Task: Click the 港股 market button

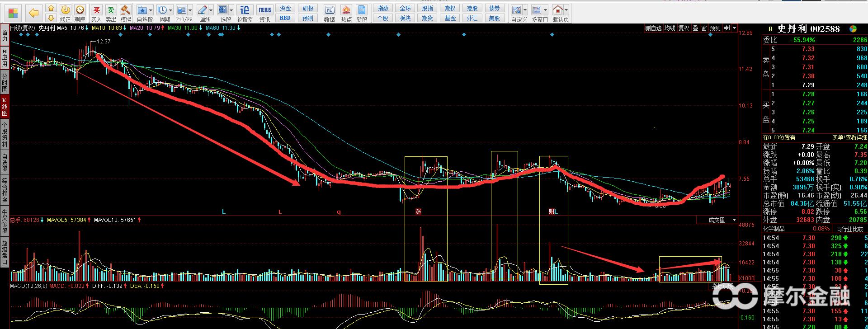Action: (472, 8)
